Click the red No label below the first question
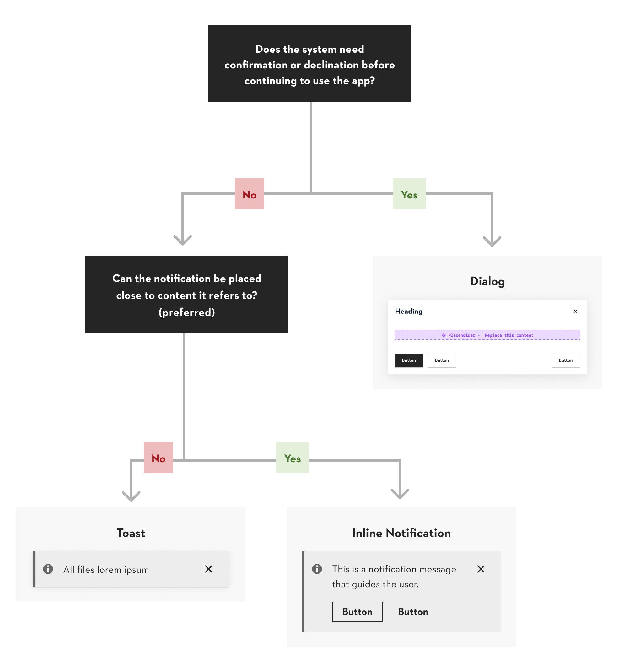This screenshot has height=672, width=619. [x=250, y=194]
